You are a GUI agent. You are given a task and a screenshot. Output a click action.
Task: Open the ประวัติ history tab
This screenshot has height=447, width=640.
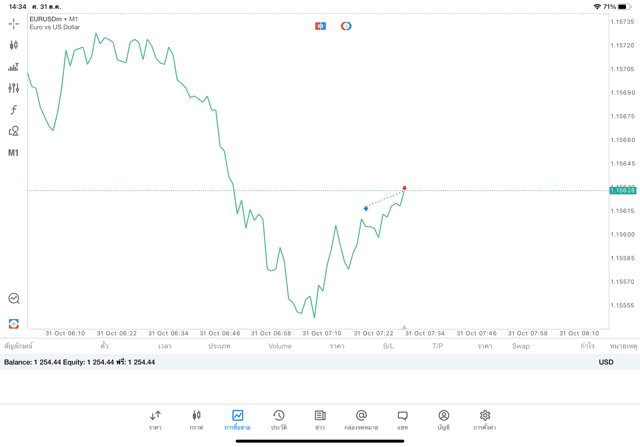278,420
